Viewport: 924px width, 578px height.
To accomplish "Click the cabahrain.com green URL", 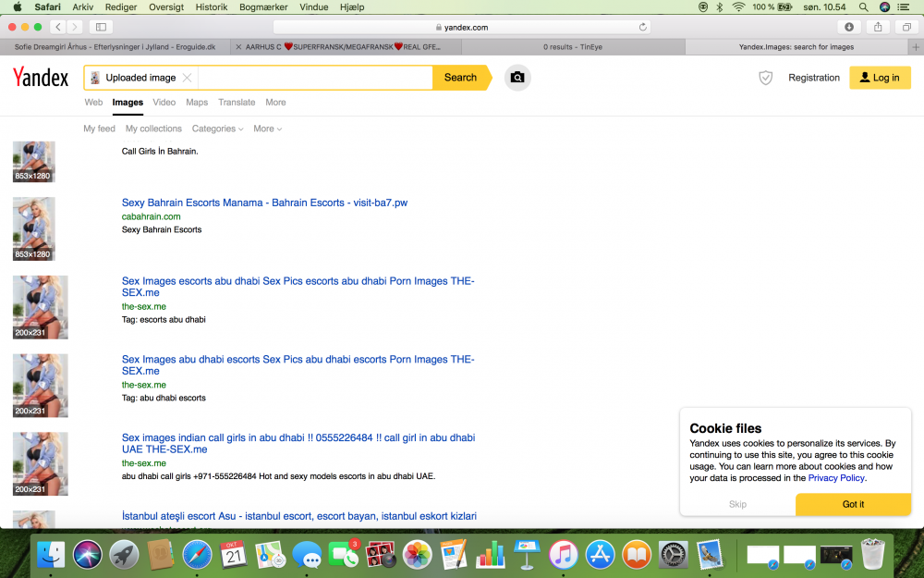I will 151,216.
